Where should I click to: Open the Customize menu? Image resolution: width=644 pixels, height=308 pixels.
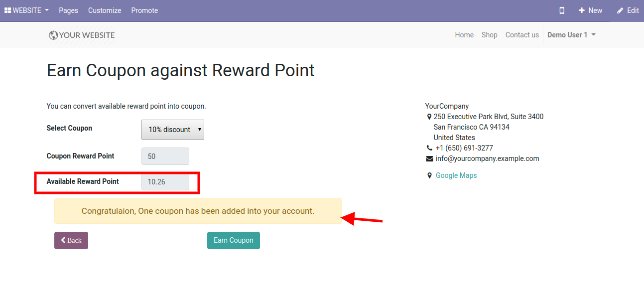(105, 10)
